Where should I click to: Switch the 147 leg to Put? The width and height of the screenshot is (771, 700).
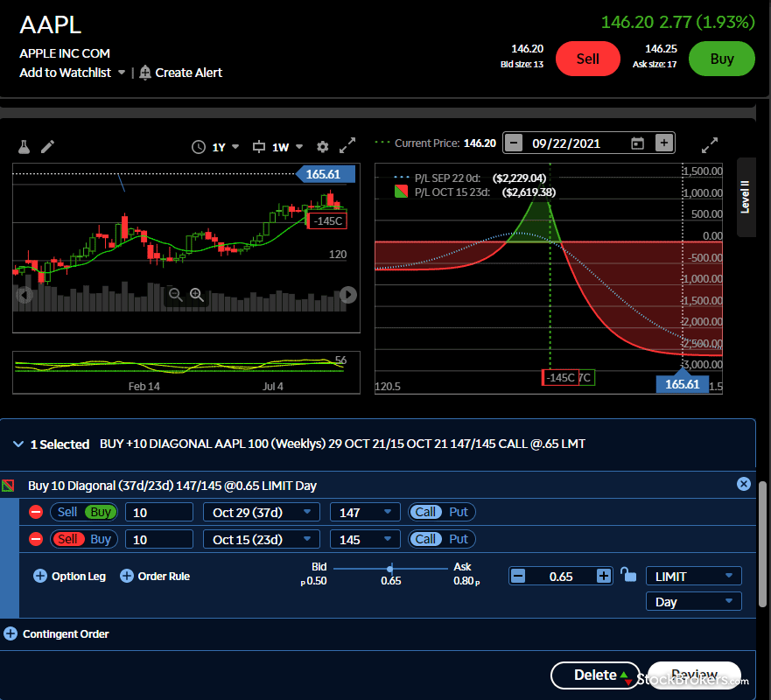point(459,512)
